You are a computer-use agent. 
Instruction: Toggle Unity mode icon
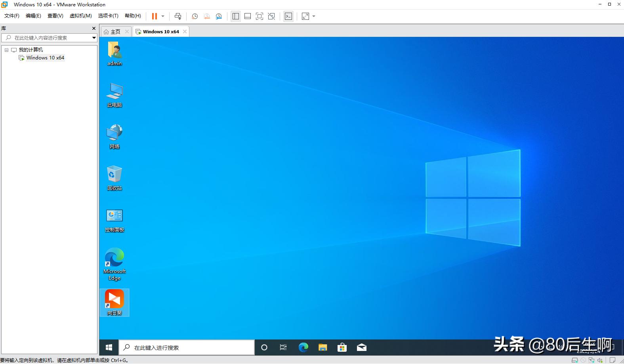271,16
